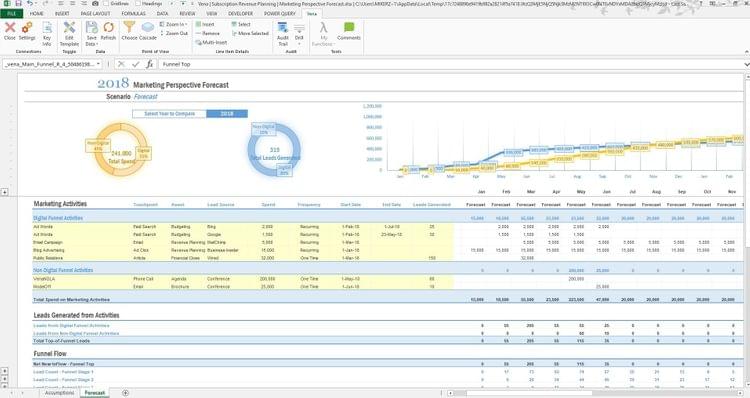Click the Digital Funnel Activities heading
The width and height of the screenshot is (750, 398).
(x=58, y=218)
